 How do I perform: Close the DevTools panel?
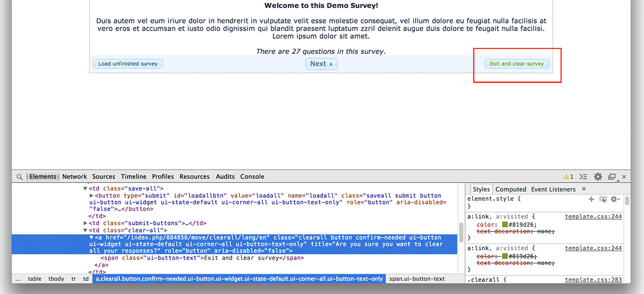coord(624,177)
